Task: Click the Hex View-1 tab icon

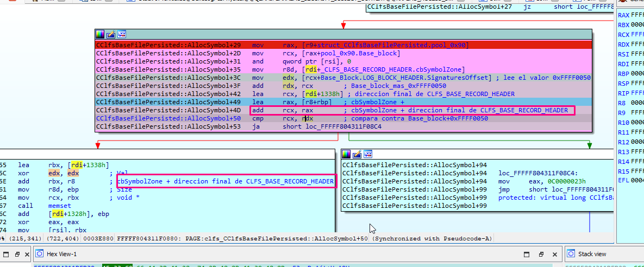Action: 40,255
